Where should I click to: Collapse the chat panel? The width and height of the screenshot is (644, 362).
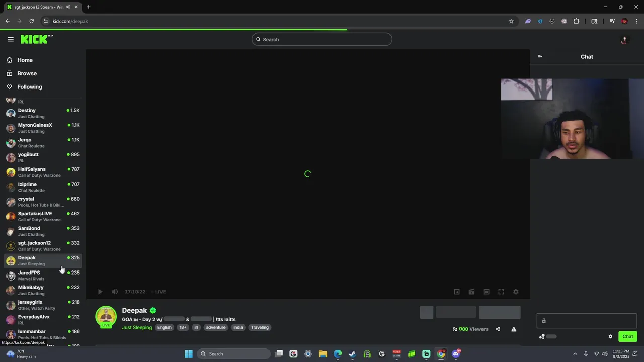click(x=540, y=57)
